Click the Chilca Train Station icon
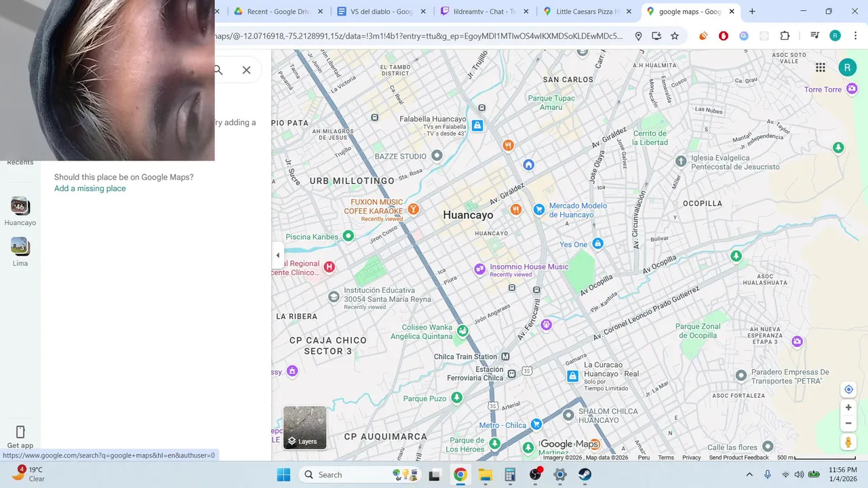This screenshot has width=868, height=488. [x=505, y=357]
